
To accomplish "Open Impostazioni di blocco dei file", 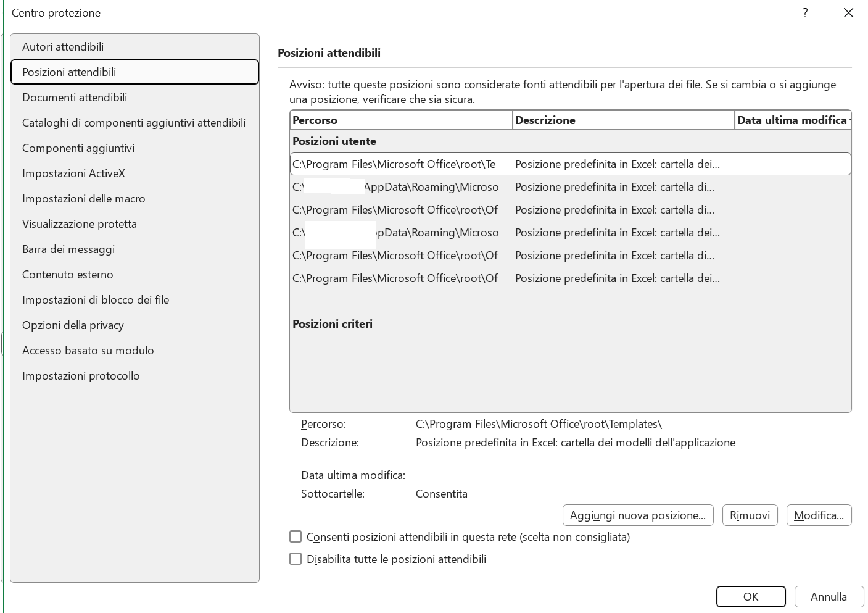I will [x=96, y=300].
